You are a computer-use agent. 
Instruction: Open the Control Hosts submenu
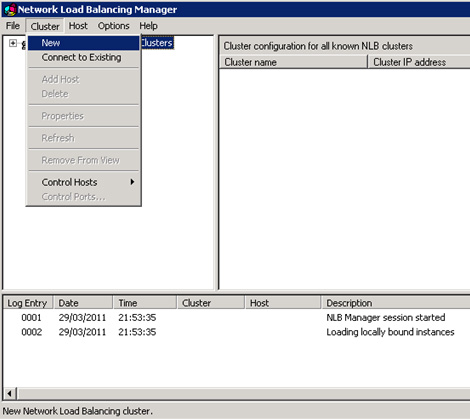(x=83, y=182)
